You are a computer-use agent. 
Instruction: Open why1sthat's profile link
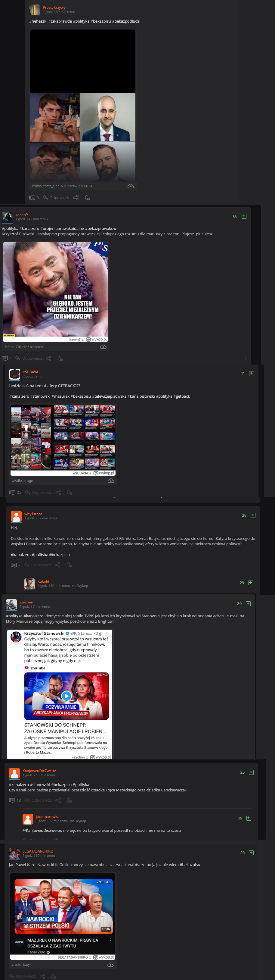pyautogui.click(x=33, y=514)
